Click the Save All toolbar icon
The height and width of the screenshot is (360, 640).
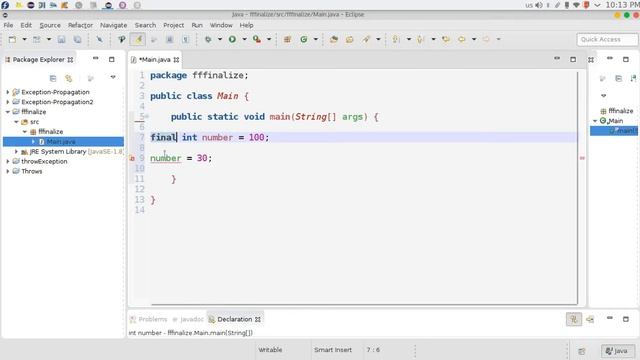(77, 39)
